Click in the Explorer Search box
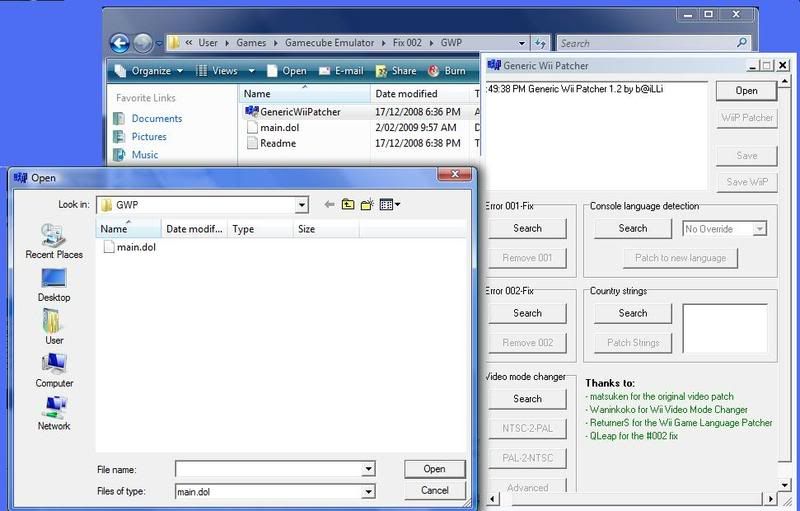 [647, 43]
